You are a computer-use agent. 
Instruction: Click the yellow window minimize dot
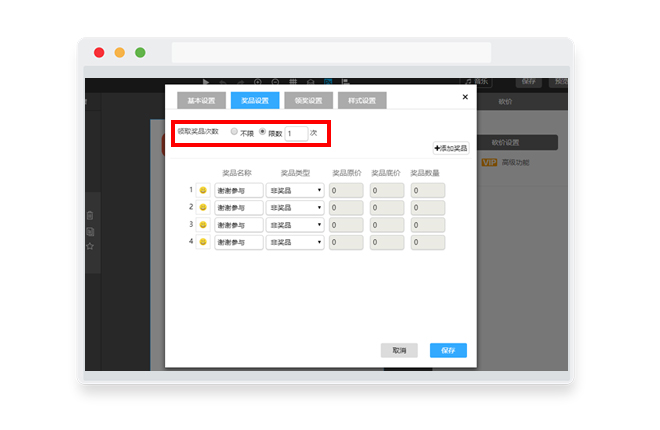pyautogui.click(x=120, y=53)
